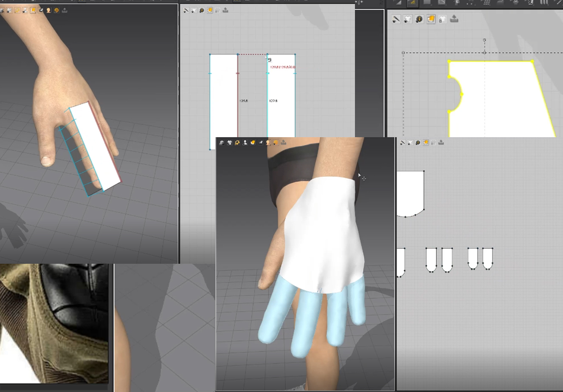Screen dimensions: 563x392
Task: Click the needle pin icon in the yellow-outlined pattern window toolbar
Action: [x=396, y=19]
